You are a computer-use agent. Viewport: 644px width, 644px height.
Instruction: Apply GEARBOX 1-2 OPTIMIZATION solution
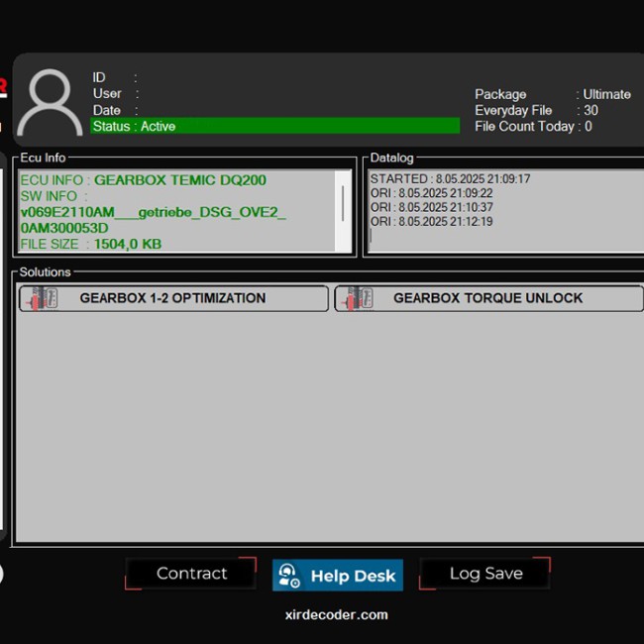(173, 298)
